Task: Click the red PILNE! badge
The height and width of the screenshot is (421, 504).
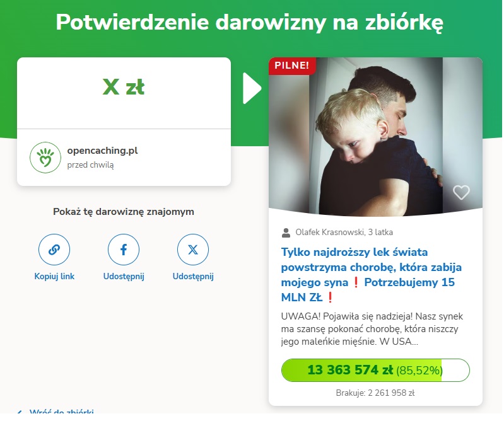Action: click(292, 66)
